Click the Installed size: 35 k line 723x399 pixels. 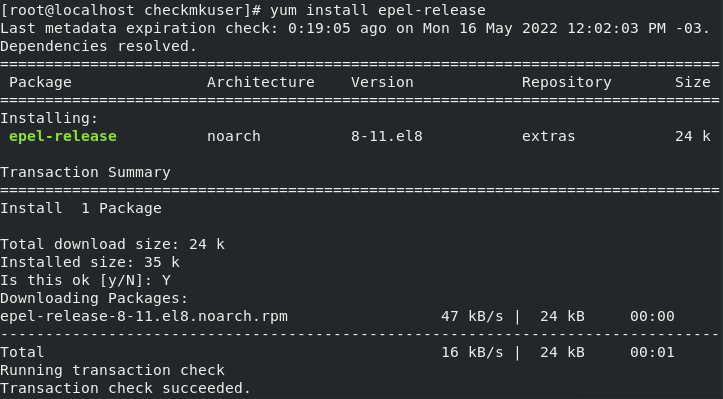coord(90,262)
